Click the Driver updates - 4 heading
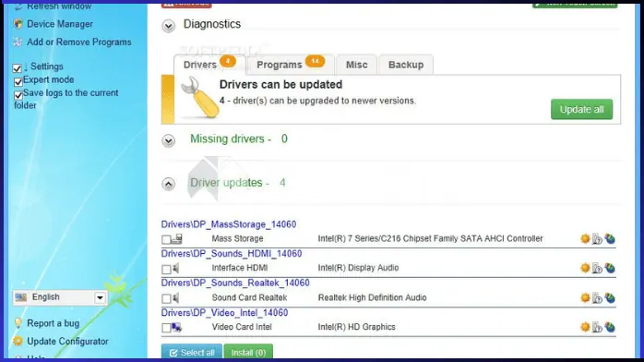This screenshot has height=362, width=644. 237,183
